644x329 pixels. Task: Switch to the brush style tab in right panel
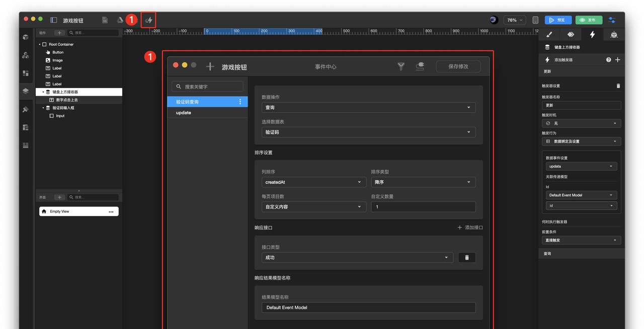549,34
